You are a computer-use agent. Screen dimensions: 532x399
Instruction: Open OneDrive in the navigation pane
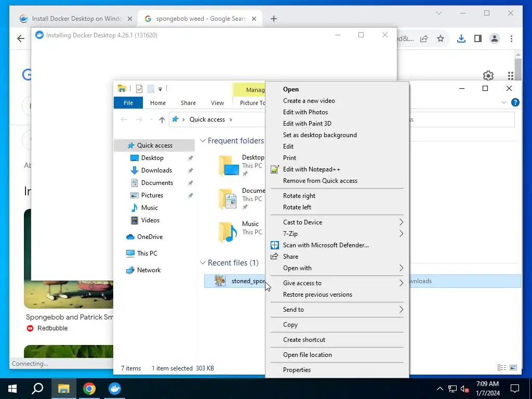(150, 237)
